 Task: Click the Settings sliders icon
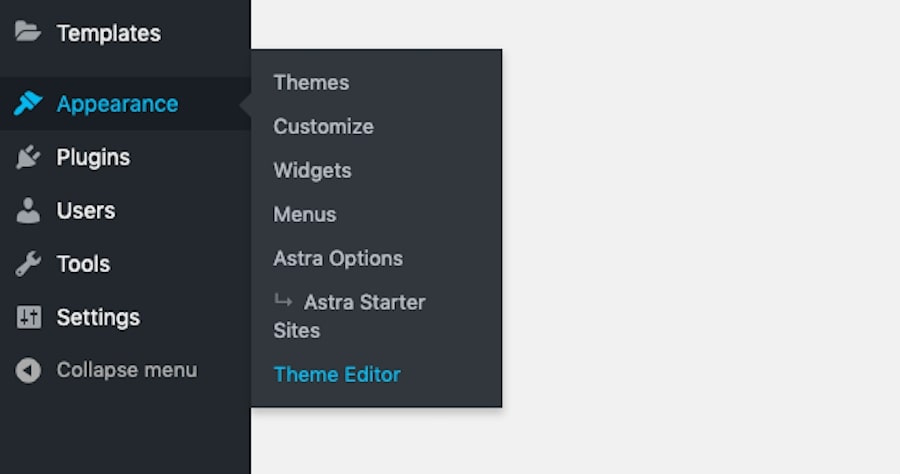click(x=28, y=317)
